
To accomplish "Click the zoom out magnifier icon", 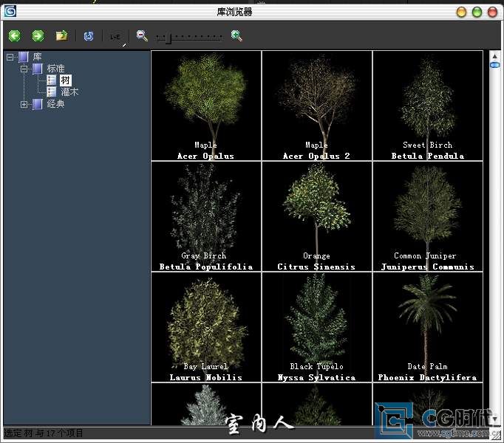I will pyautogui.click(x=142, y=35).
